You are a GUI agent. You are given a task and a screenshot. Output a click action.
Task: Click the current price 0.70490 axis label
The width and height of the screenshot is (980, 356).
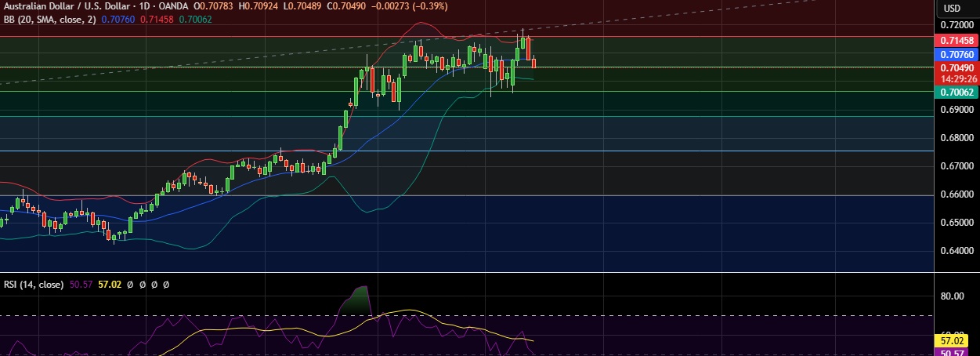pos(957,69)
